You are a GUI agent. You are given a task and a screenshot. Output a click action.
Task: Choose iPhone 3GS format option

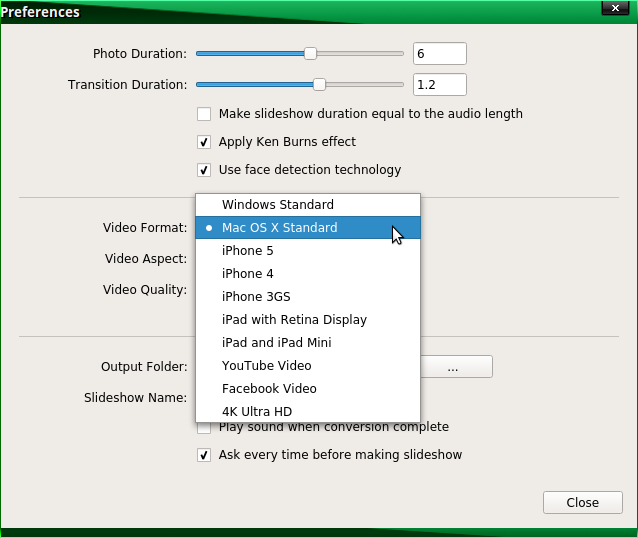click(x=308, y=297)
